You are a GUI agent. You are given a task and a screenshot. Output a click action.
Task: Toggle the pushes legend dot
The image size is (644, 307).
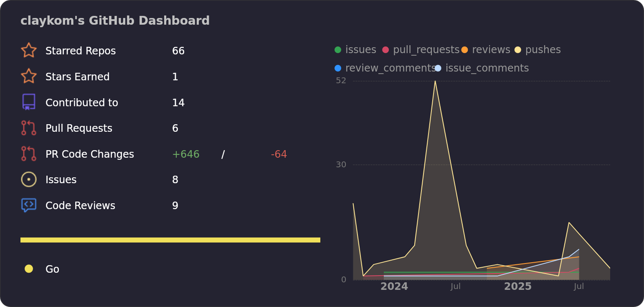click(x=518, y=50)
